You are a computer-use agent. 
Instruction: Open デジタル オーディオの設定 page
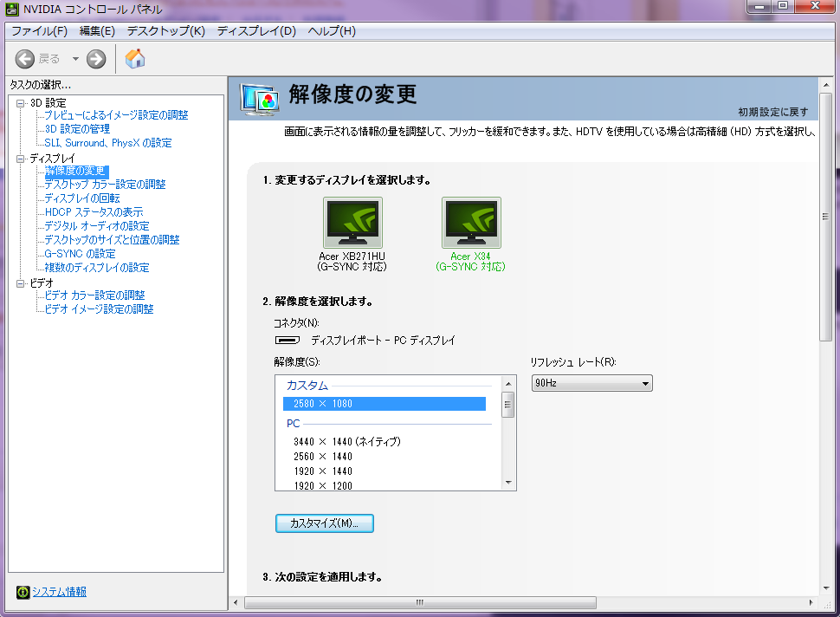[x=97, y=226]
